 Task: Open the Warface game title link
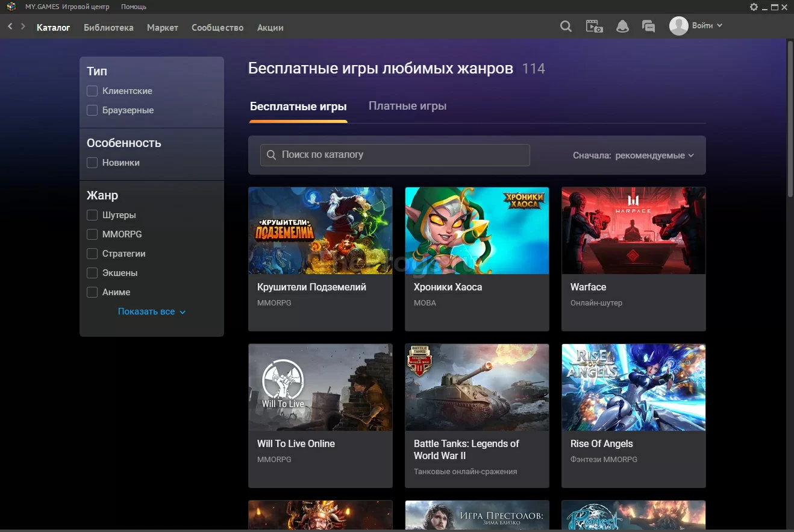tap(588, 287)
